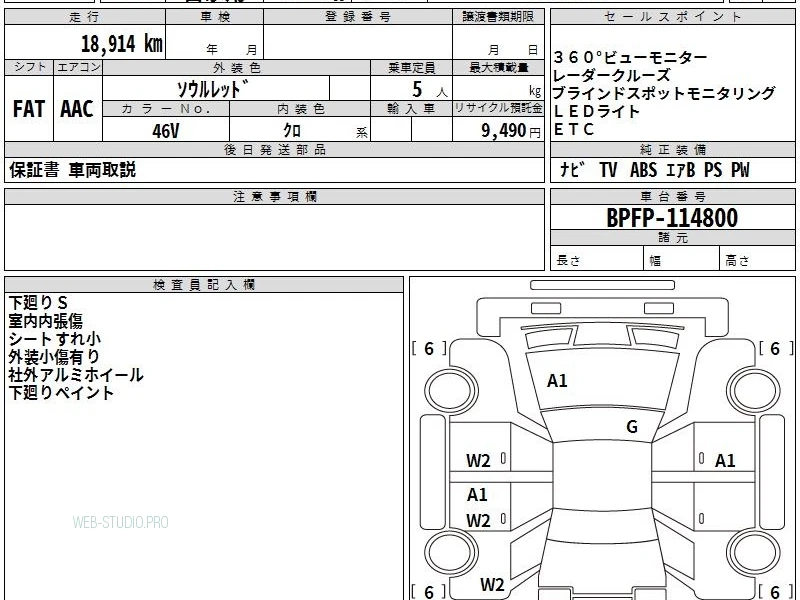The image size is (800, 600).
Task: Select the 室内内張傷 inspector note
Action: coord(45,320)
